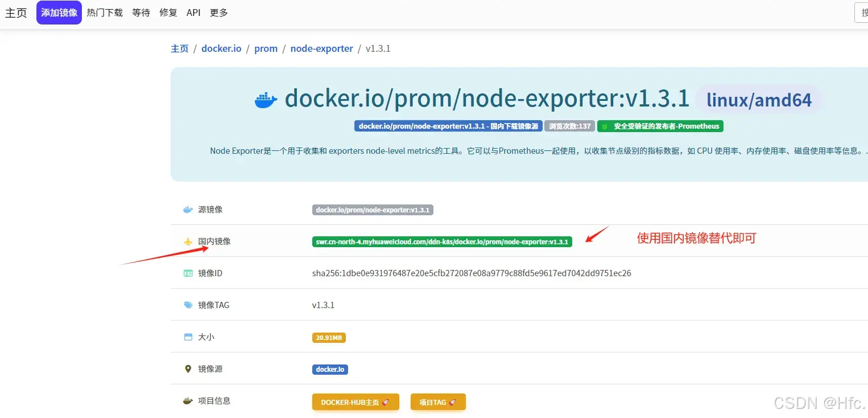Open the node-exporter breadcrumb link
Image resolution: width=868 pixels, height=418 pixels.
(x=321, y=48)
